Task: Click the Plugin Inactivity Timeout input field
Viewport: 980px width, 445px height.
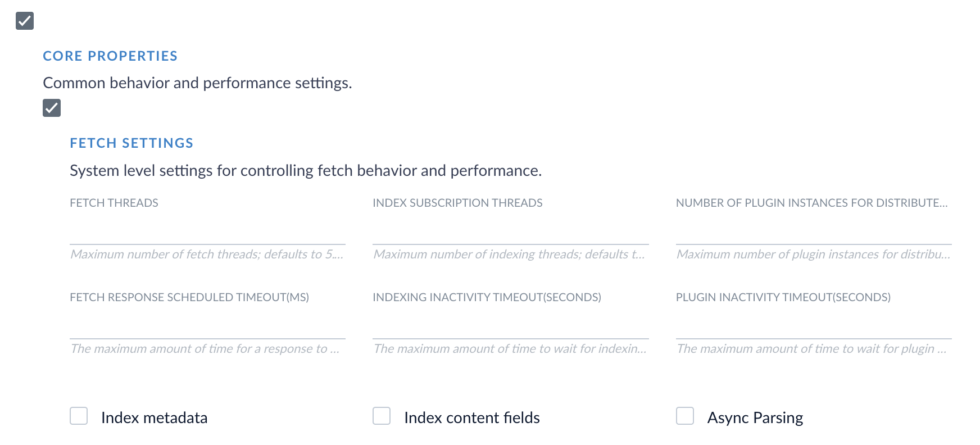Action: pos(813,326)
